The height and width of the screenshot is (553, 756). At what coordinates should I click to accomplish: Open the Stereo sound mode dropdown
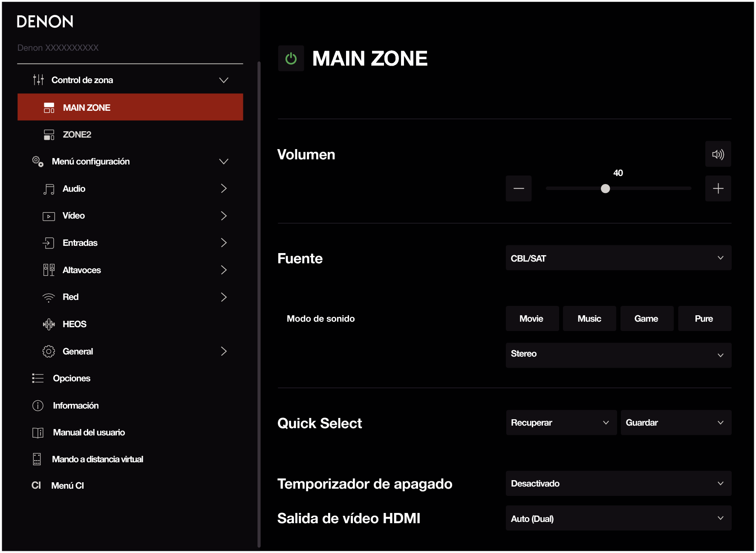pos(618,355)
